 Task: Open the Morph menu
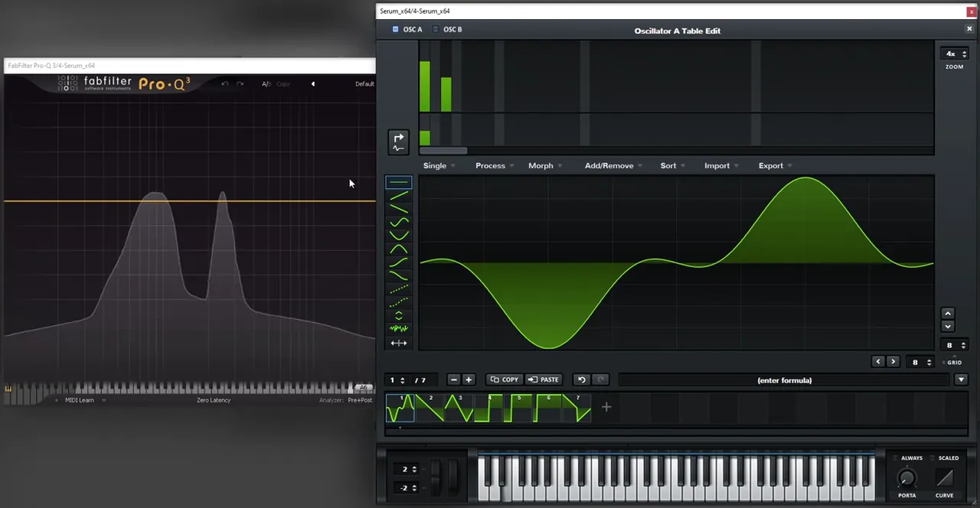click(x=545, y=165)
